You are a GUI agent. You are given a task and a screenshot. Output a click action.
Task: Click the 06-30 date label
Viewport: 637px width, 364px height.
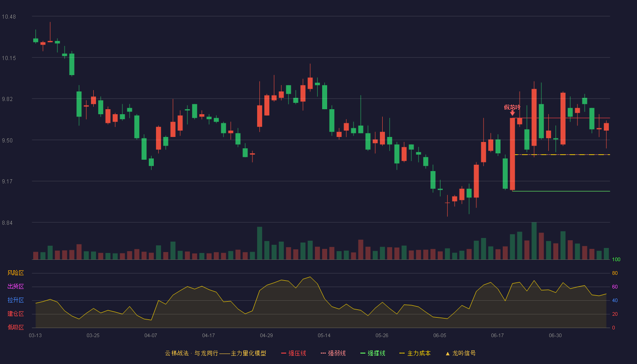[555, 335]
